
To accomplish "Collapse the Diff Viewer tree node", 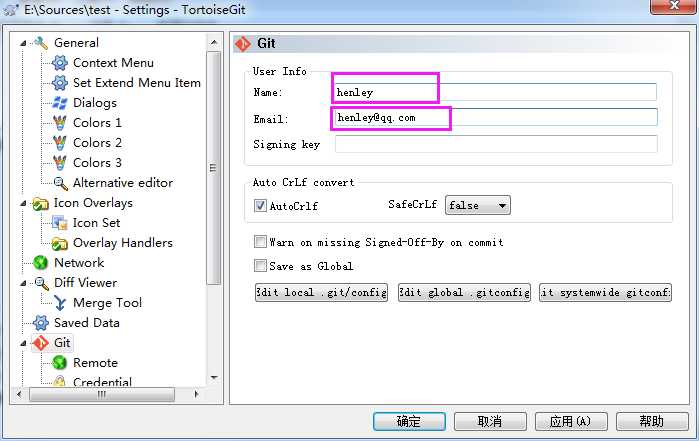I will 23,283.
